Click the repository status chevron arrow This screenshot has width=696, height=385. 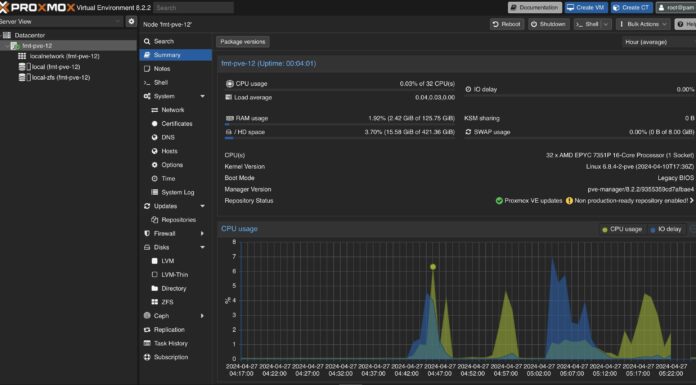tap(692, 201)
